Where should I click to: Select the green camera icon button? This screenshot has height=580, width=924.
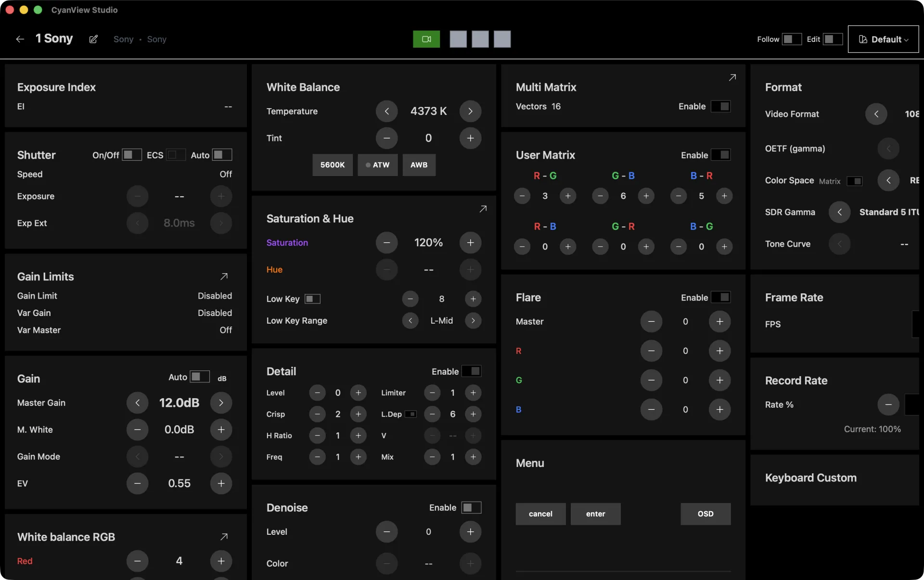426,39
